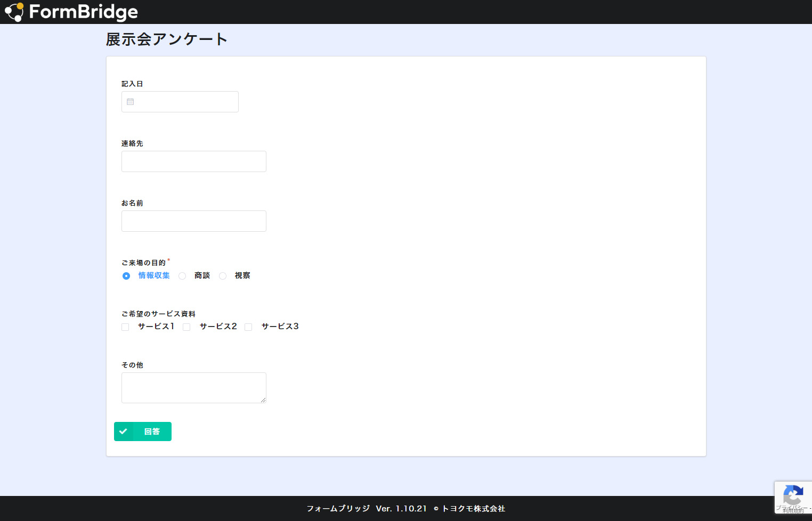This screenshot has height=521, width=812.
Task: Click the ご来場の目的 label
Action: (x=143, y=263)
